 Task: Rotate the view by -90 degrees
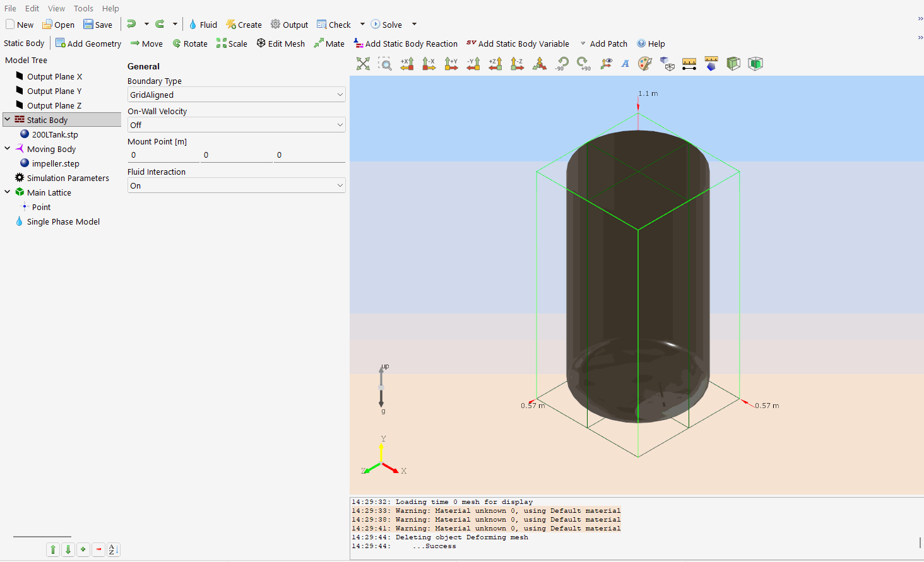[x=562, y=64]
